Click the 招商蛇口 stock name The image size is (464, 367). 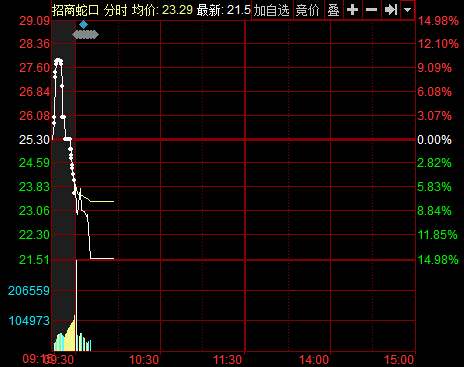(75, 10)
